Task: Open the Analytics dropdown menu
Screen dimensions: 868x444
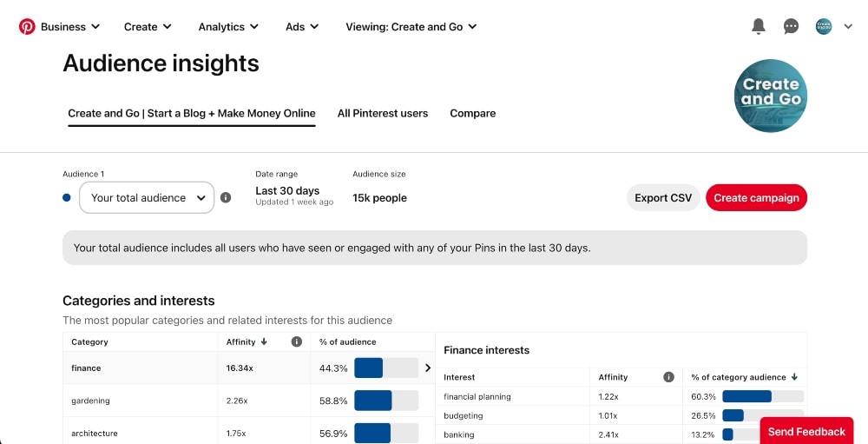Action: point(228,27)
